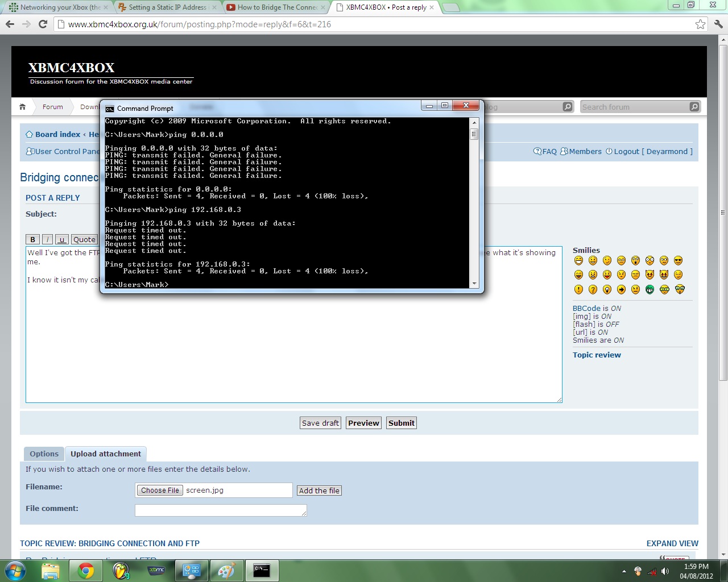Screen dimensions: 728x582
Task: Insert the green toothy grin smiley
Action: point(650,289)
